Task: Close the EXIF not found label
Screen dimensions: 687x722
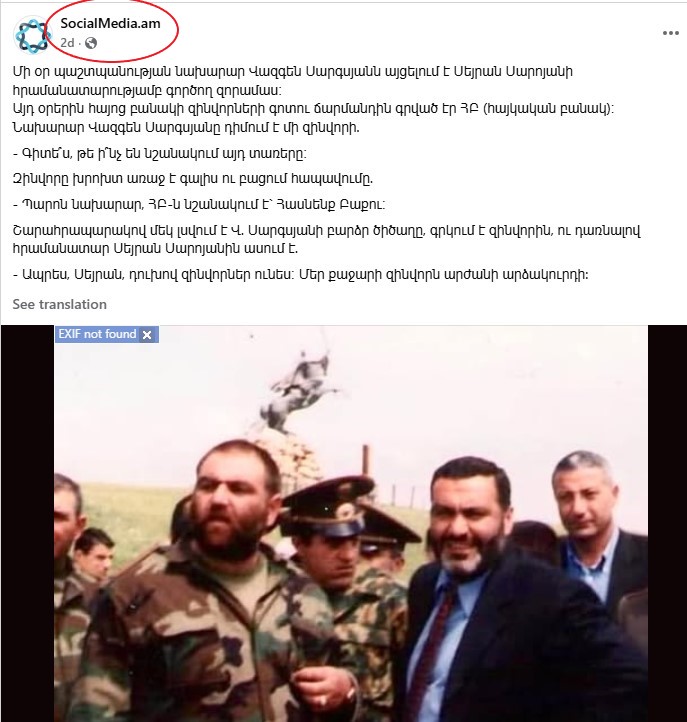Action: click(147, 335)
